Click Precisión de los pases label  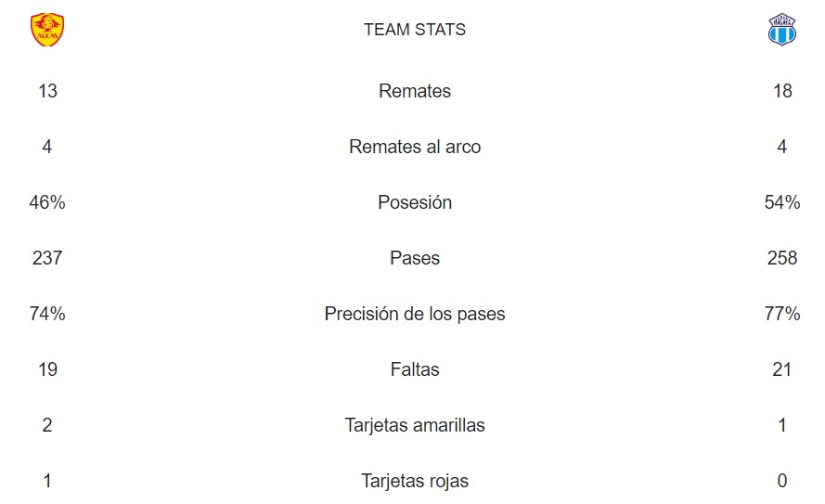pyautogui.click(x=415, y=314)
